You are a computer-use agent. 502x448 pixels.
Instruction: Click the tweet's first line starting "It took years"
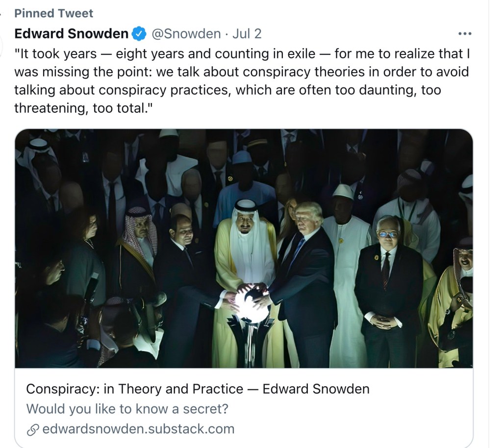coord(245,53)
